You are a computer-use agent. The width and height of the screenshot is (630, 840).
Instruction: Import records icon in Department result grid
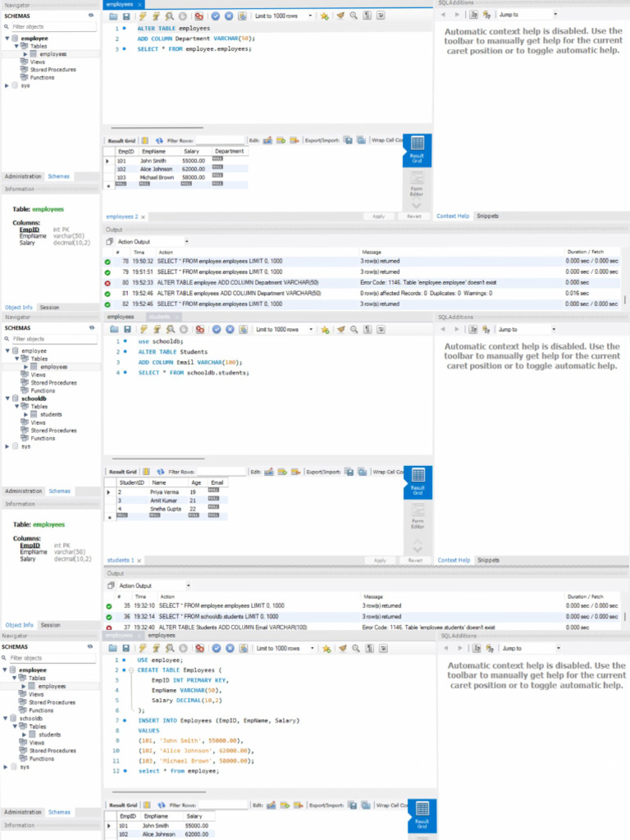coord(362,140)
